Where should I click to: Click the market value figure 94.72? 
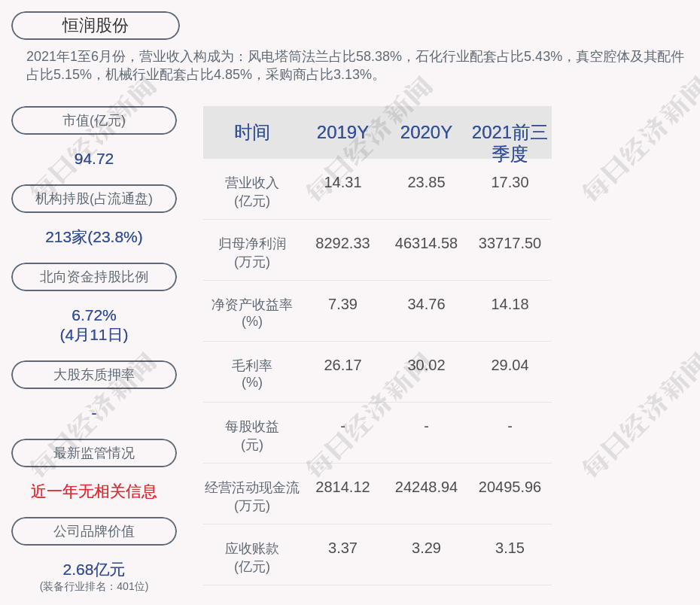pyautogui.click(x=94, y=159)
